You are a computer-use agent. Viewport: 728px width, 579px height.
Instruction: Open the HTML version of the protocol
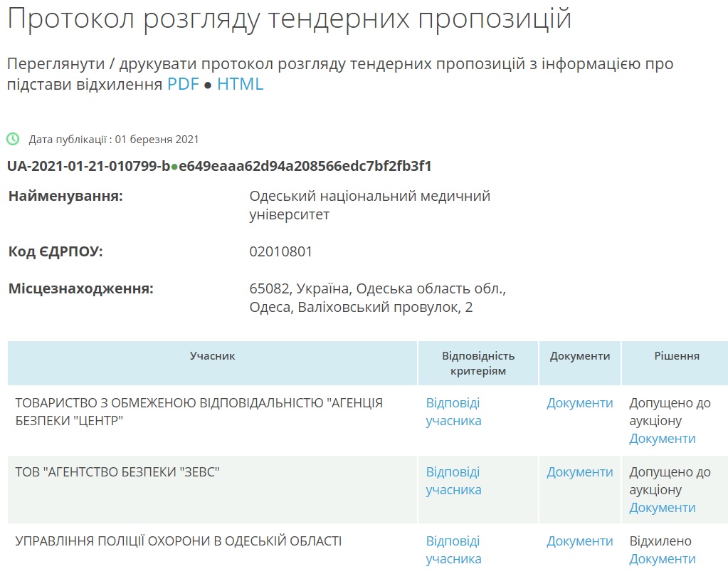(x=240, y=84)
